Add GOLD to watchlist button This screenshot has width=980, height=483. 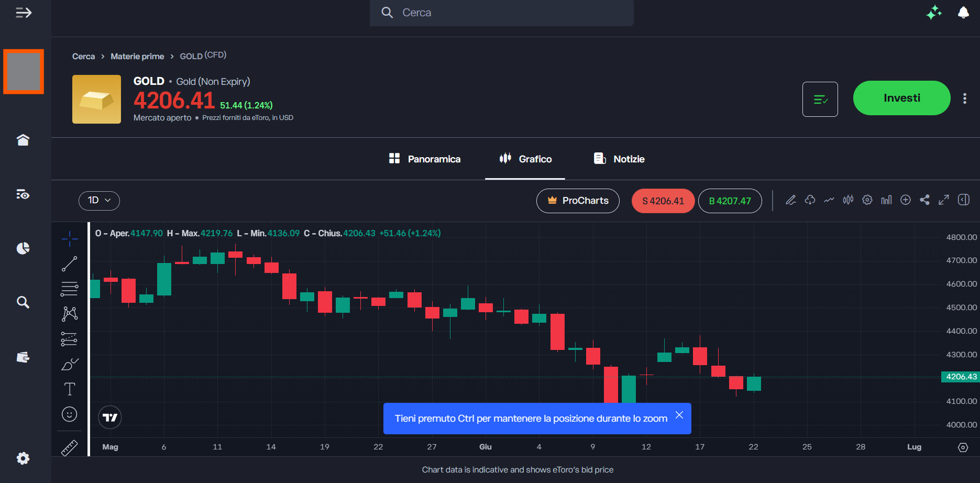[820, 99]
